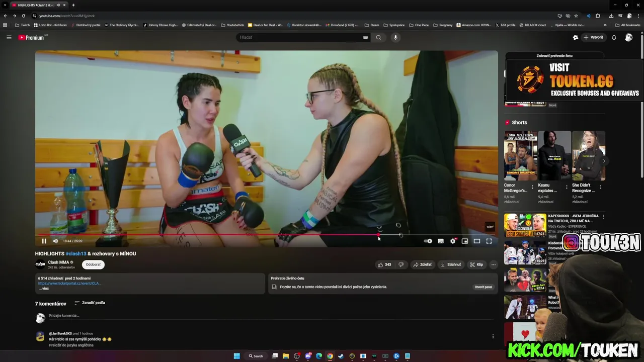
Task: Click the search magnifier button
Action: [x=378, y=37]
